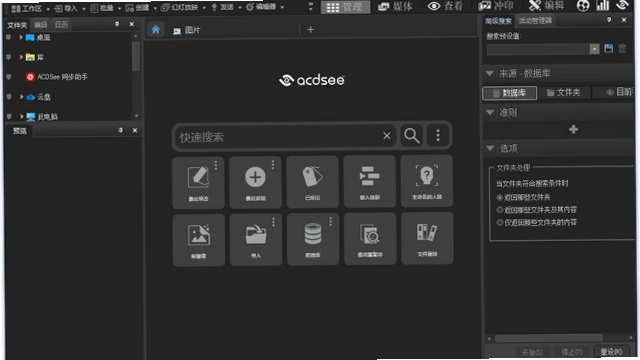Toggle the easy-select marker beside 云盘
This screenshot has width=640, height=360.
[x=9, y=97]
